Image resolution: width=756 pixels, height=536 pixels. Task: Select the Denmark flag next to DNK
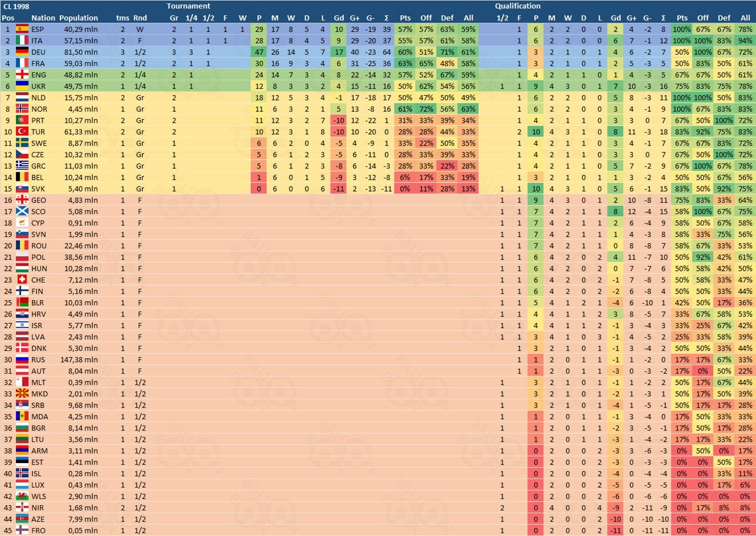tap(22, 348)
